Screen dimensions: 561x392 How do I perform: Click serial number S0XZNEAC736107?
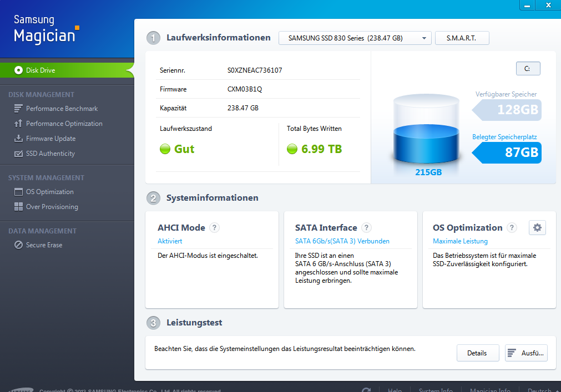tap(255, 70)
